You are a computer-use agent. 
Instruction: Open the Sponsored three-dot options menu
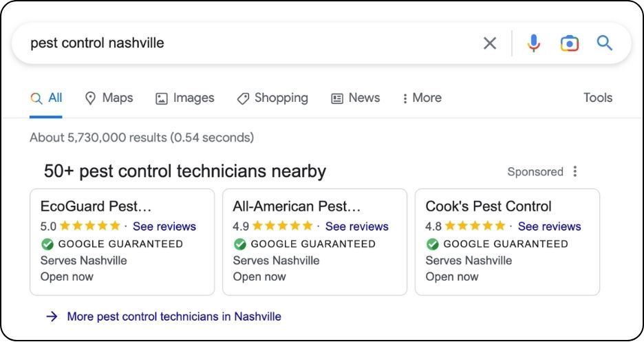575,171
